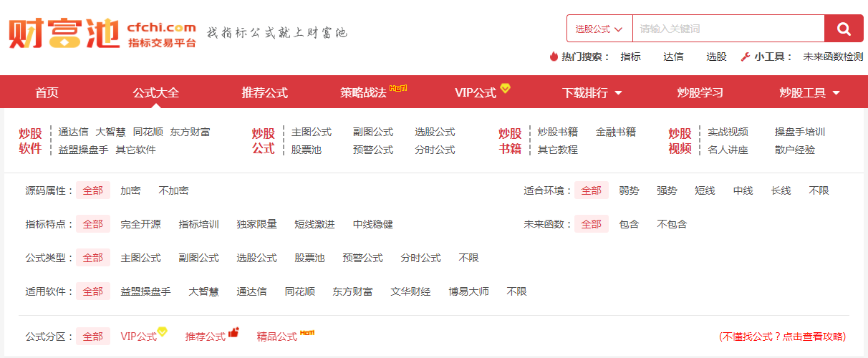This screenshot has width=868, height=358.
Task: Filter 适用软件 by 文华财经
Action: (411, 291)
